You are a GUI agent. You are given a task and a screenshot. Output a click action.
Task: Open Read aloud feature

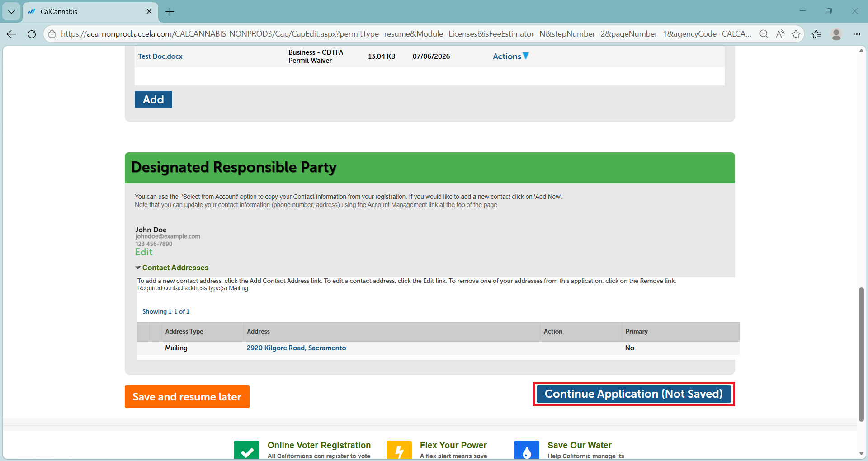780,34
